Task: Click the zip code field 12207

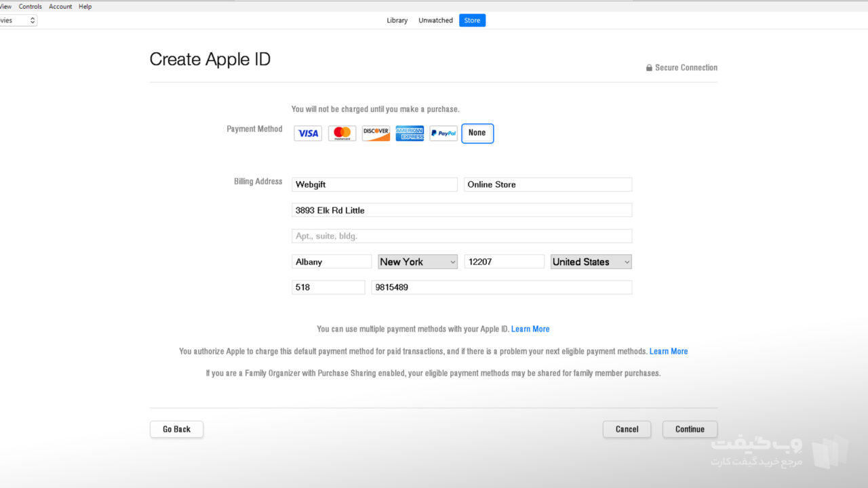Action: (505, 262)
